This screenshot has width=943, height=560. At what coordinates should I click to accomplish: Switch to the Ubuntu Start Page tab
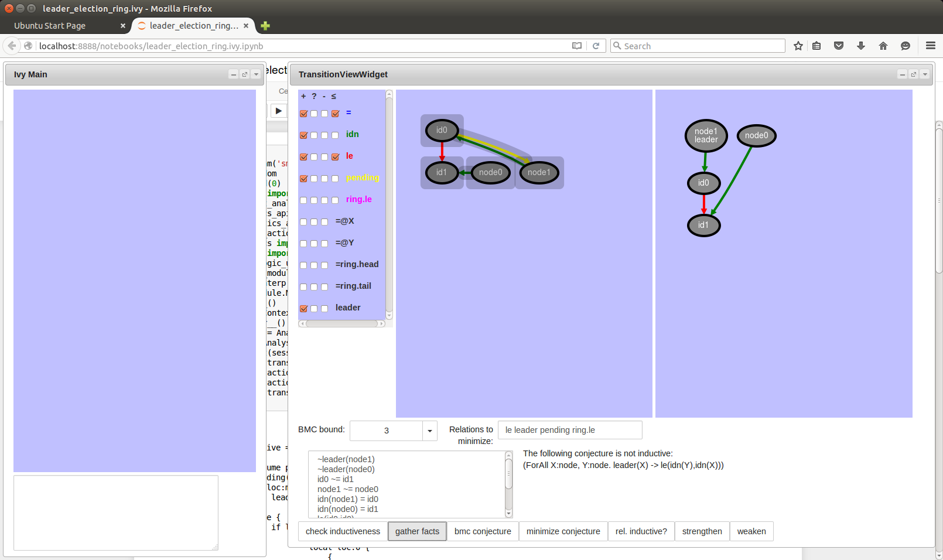pos(50,26)
